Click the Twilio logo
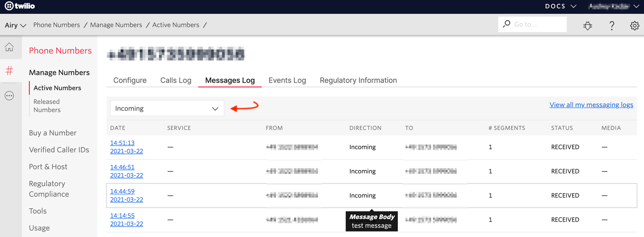Image resolution: width=644 pixels, height=237 pixels. (20, 6)
